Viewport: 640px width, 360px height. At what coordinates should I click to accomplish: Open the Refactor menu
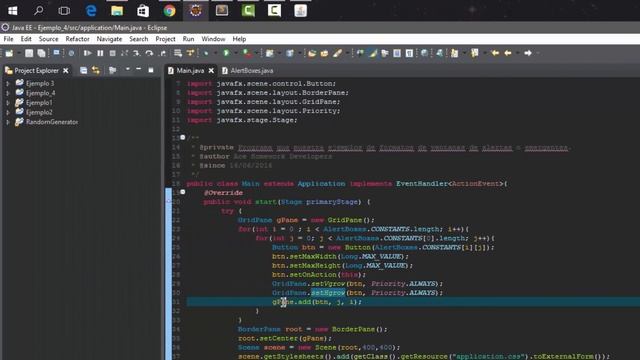click(77, 39)
